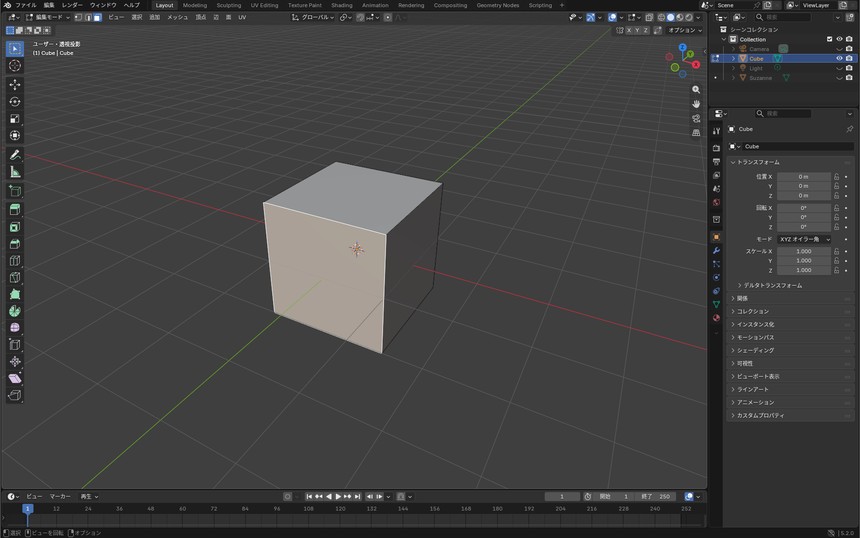Select the Move tool in toolbar
Image resolution: width=860 pixels, height=538 pixels.
[15, 84]
